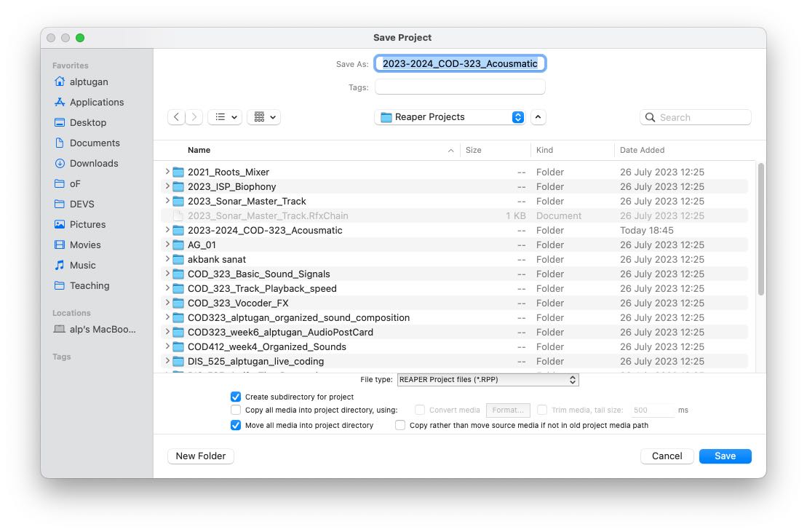Click into the Tags input field
This screenshot has width=807, height=532.
pos(460,87)
